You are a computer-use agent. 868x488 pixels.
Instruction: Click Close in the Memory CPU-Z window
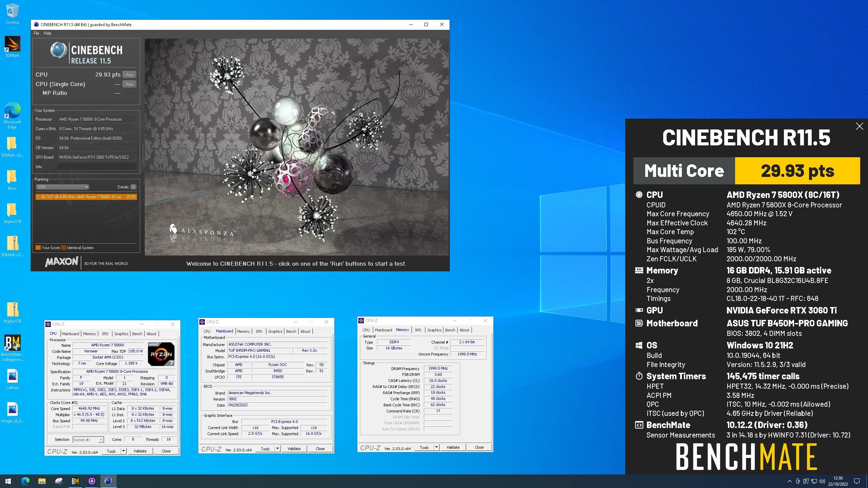(479, 447)
